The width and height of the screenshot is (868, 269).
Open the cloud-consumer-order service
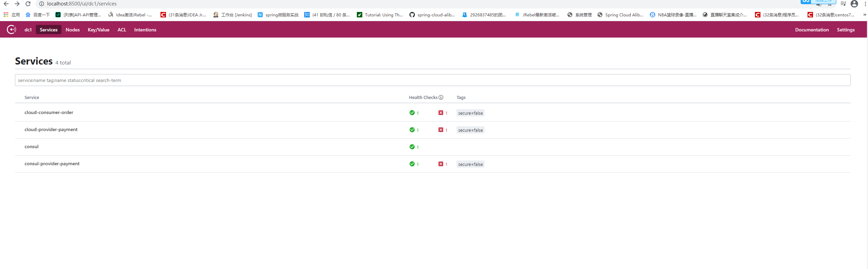coord(49,112)
